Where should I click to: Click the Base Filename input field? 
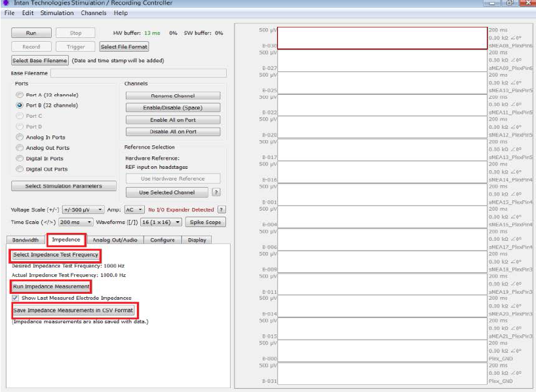tap(138, 73)
